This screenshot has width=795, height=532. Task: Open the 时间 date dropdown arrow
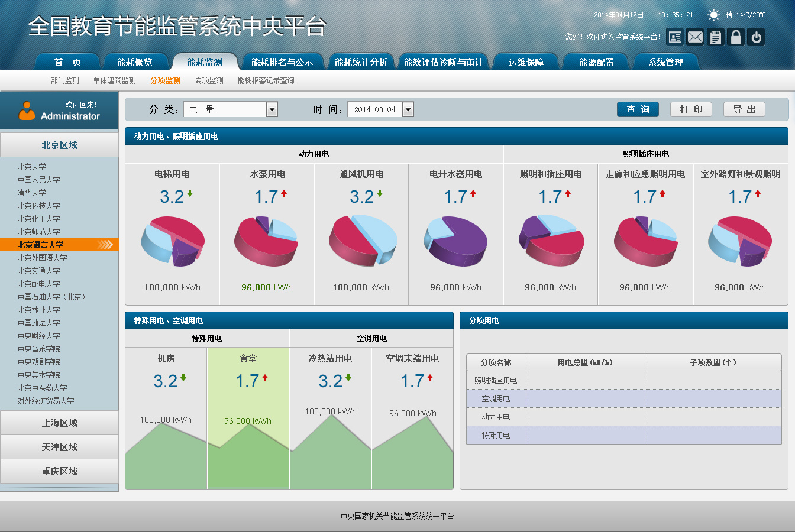click(x=408, y=109)
